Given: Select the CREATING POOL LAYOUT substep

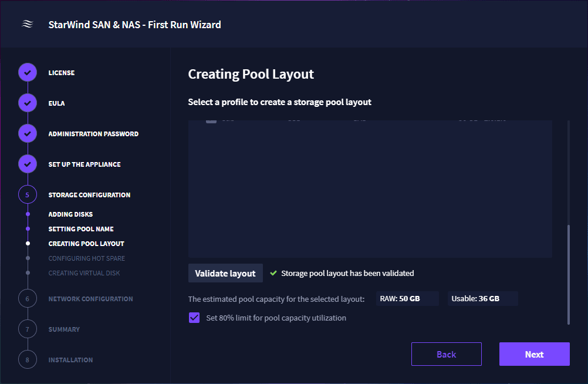Looking at the screenshot, I should click(x=86, y=244).
